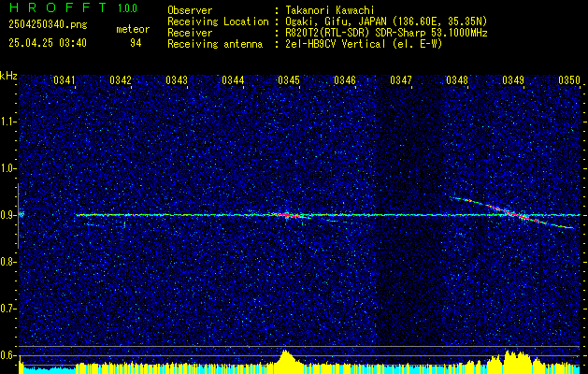This screenshot has width=588, height=374.
Task: Click the 0343 time marker
Action: (177, 80)
